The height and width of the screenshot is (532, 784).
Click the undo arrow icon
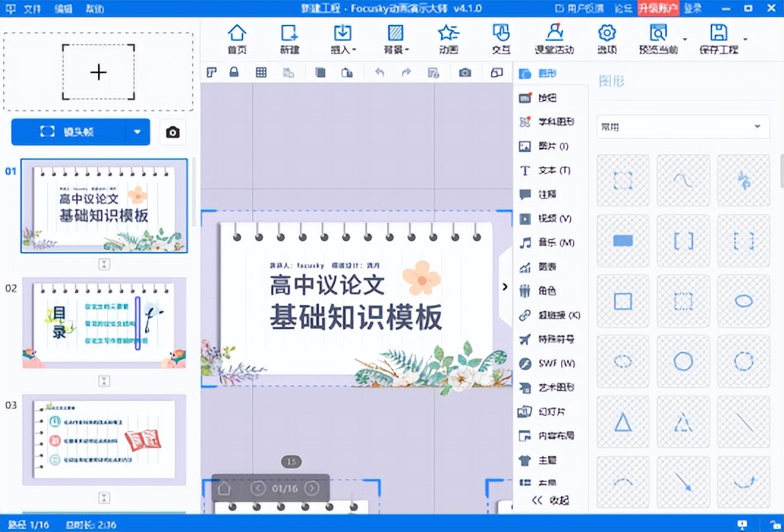379,72
